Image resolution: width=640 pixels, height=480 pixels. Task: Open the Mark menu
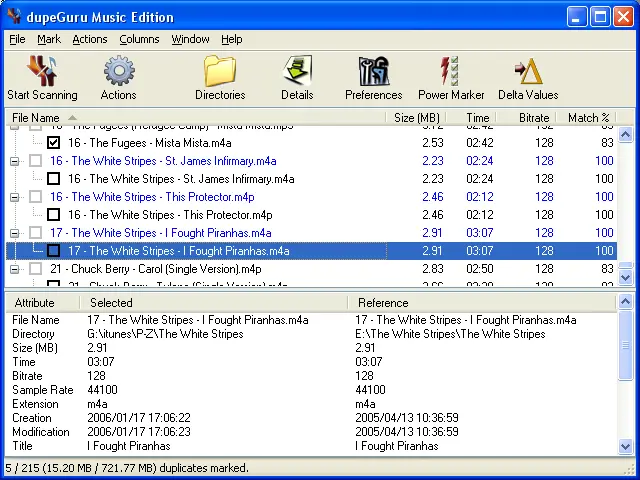tap(49, 39)
